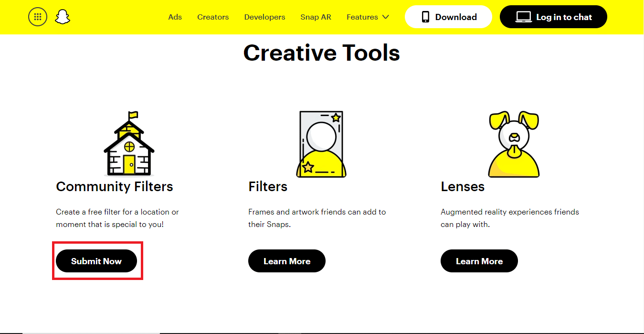
Task: Click Learn More under Lenses
Action: point(479,261)
